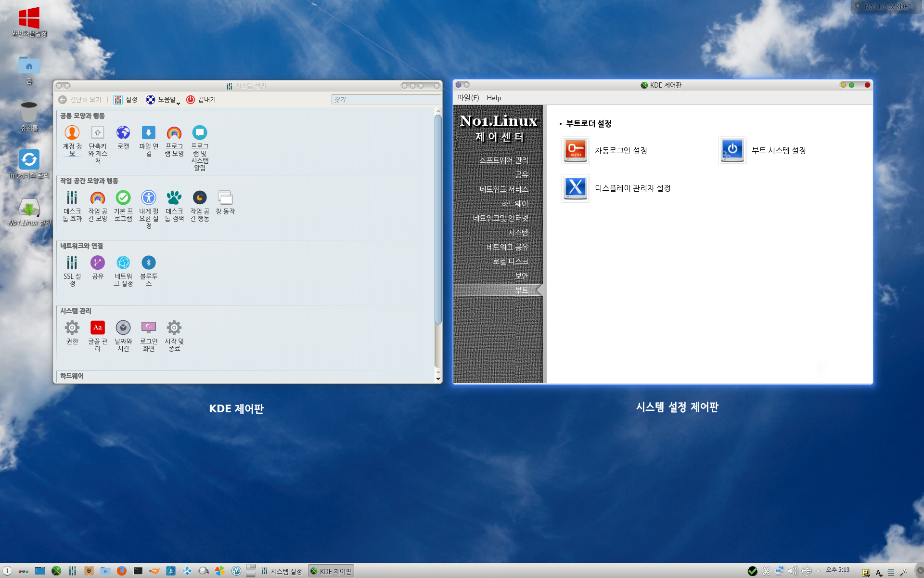The image size is (924, 578).
Task: Open the 기본 프로그램 default applications icon
Action: [123, 206]
